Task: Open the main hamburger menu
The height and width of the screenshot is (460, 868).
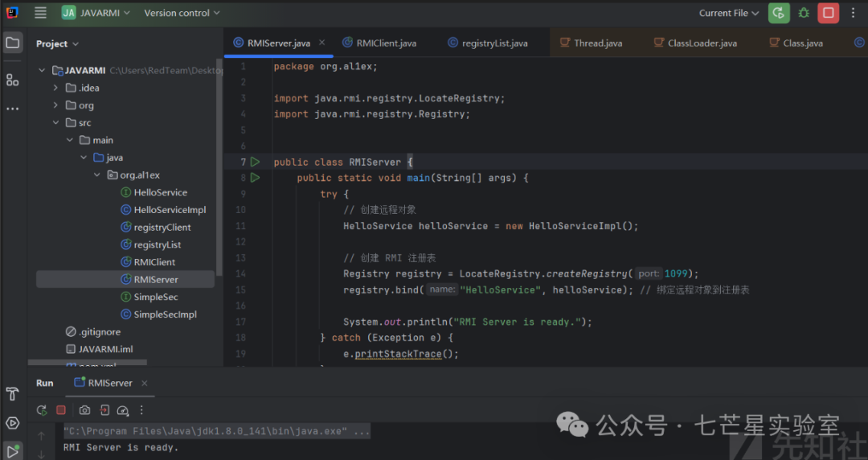Action: 40,13
